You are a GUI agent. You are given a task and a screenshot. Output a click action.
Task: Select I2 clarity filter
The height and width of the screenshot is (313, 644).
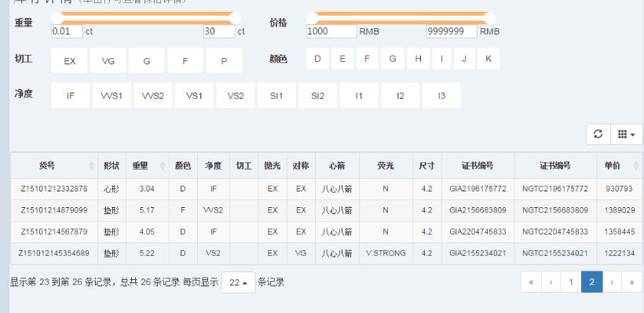[400, 96]
